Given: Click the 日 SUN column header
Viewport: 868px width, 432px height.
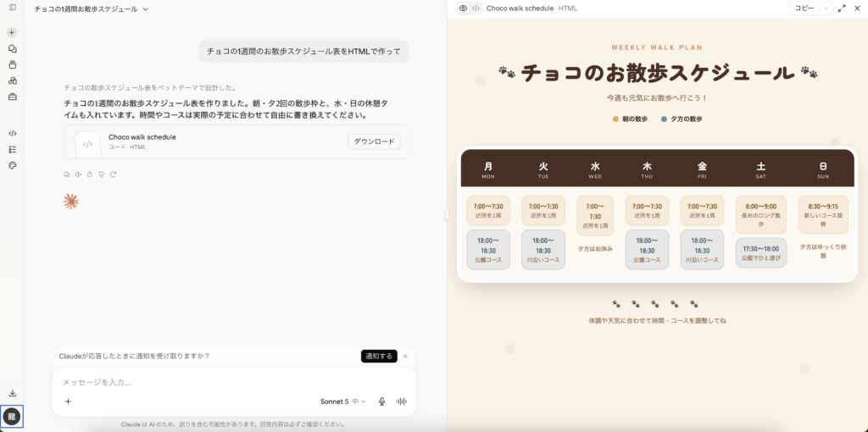Looking at the screenshot, I should point(823,169).
